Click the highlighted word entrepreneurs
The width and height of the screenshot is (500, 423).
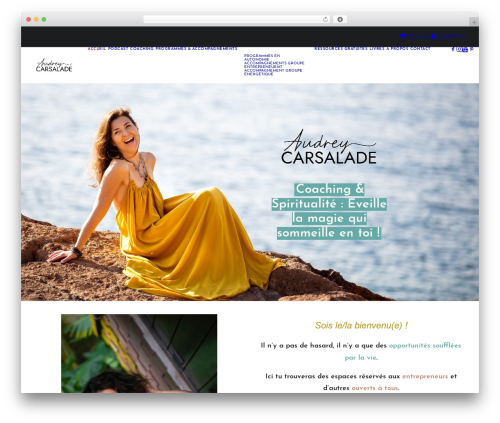(x=425, y=376)
